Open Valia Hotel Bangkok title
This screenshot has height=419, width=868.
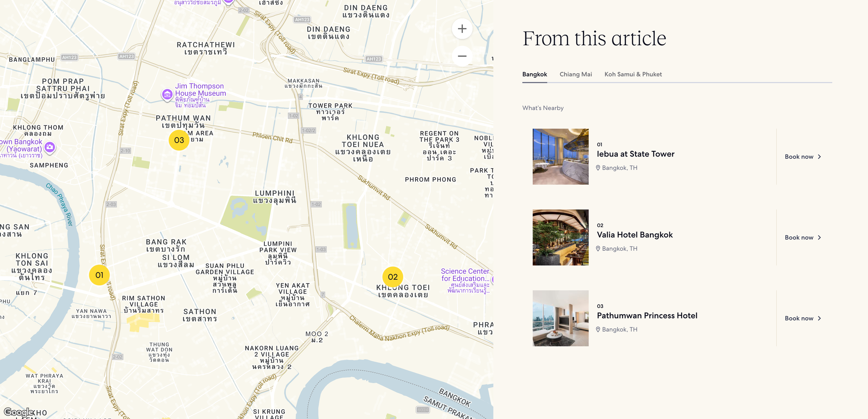coord(635,235)
